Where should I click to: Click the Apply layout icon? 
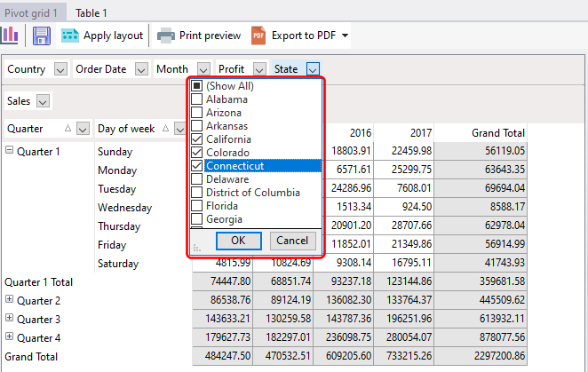69,36
